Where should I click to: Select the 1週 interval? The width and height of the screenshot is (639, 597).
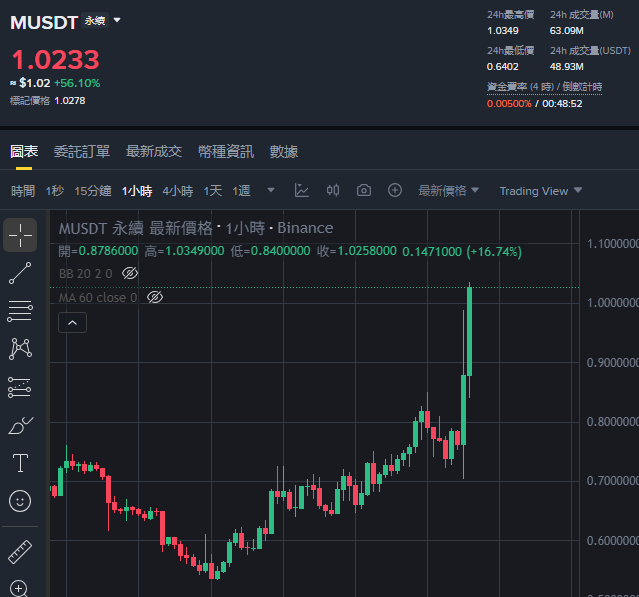coord(241,191)
